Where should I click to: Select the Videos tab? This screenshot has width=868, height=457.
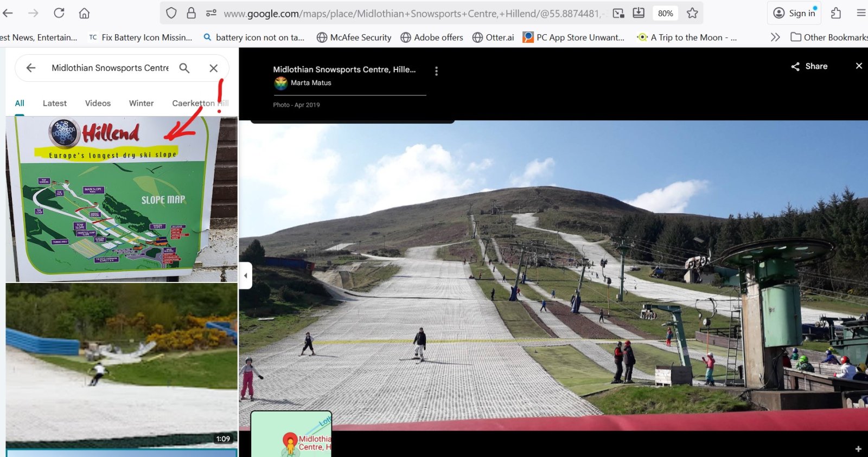(98, 103)
